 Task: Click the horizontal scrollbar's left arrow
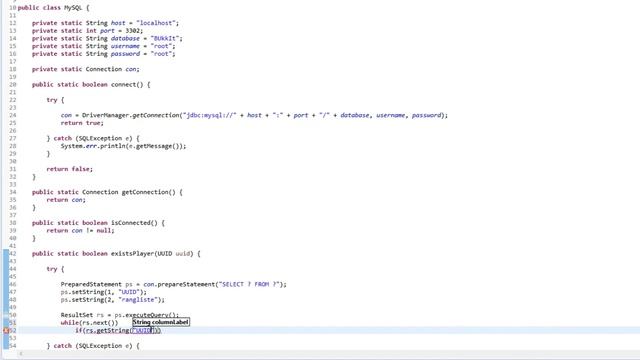pyautogui.click(x=21, y=354)
